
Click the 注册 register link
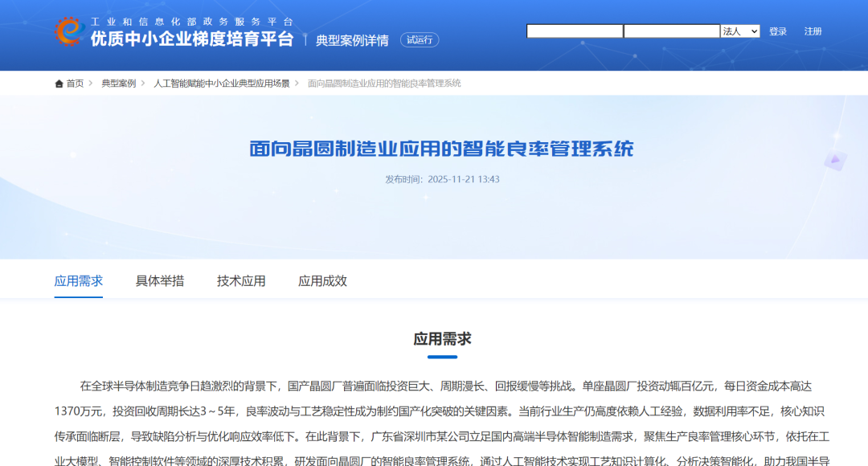pos(812,31)
